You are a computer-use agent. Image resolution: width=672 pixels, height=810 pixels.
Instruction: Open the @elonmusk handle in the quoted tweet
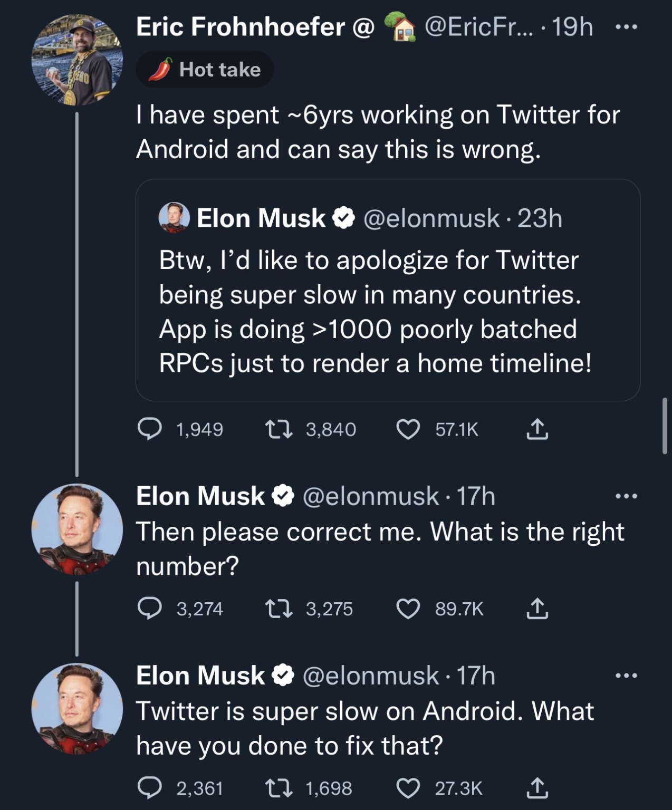(431, 218)
